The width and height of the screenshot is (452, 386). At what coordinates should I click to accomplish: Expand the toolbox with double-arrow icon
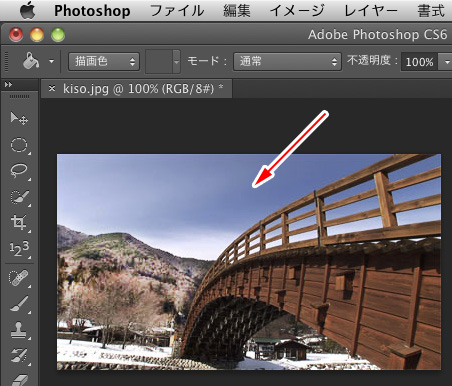[x=8, y=85]
